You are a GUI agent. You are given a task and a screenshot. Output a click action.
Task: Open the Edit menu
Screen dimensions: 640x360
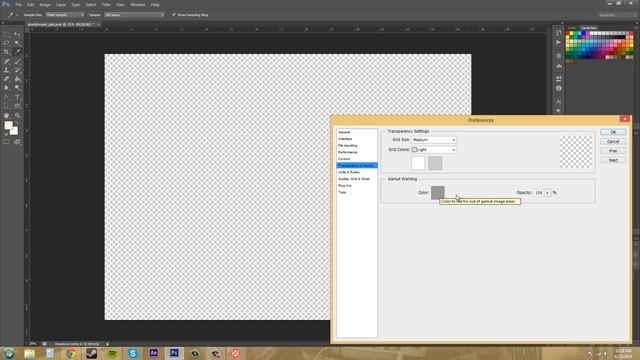point(31,5)
